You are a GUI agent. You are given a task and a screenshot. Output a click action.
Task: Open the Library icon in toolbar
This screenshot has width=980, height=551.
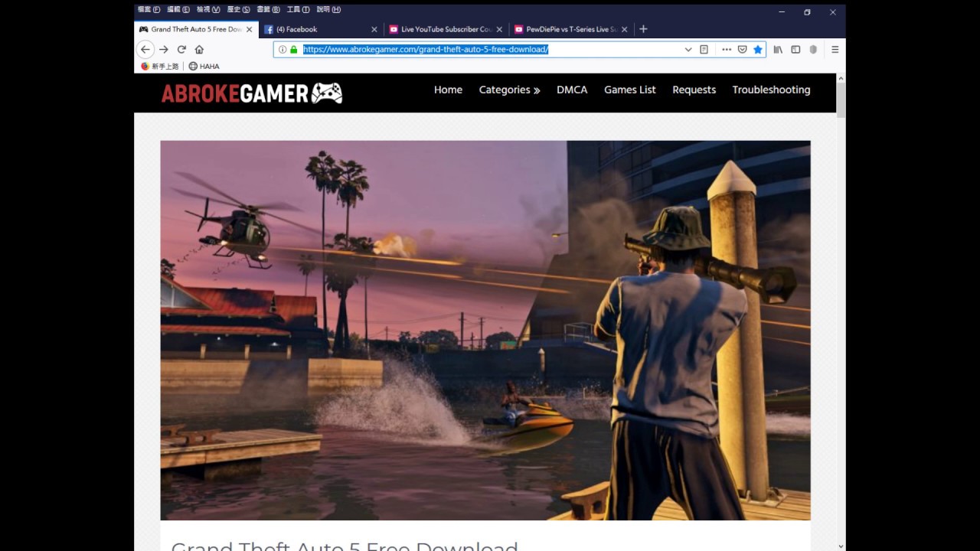coord(778,49)
